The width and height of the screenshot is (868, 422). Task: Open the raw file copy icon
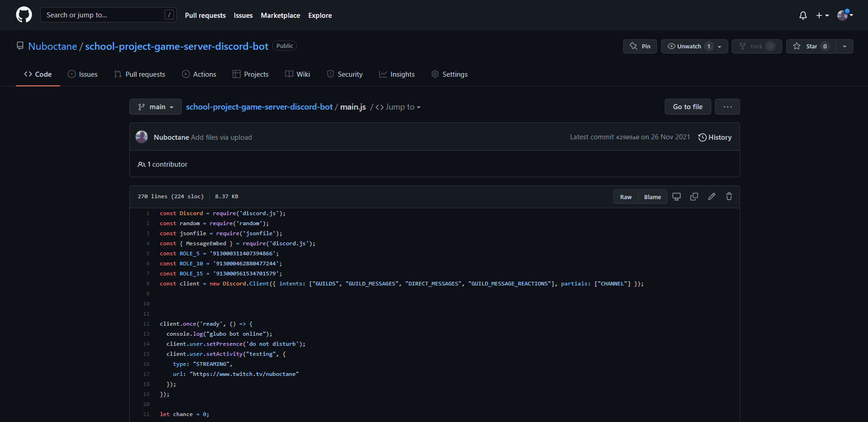click(694, 196)
